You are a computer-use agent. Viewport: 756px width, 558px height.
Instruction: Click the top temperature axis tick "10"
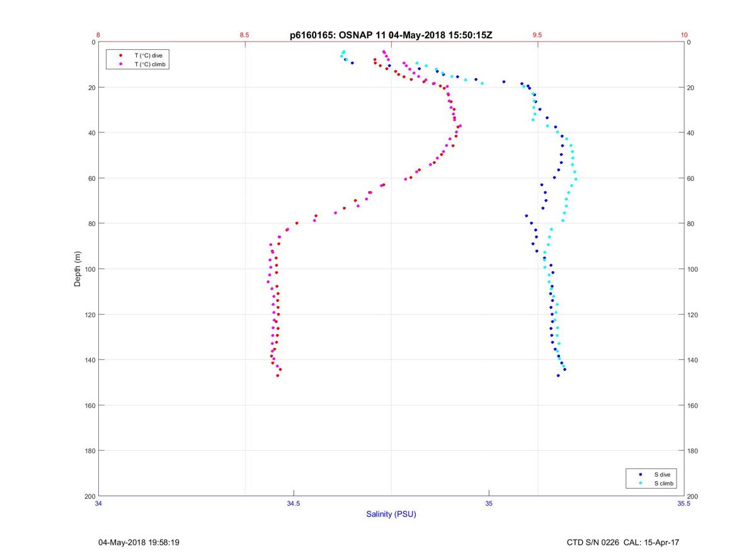pos(684,35)
